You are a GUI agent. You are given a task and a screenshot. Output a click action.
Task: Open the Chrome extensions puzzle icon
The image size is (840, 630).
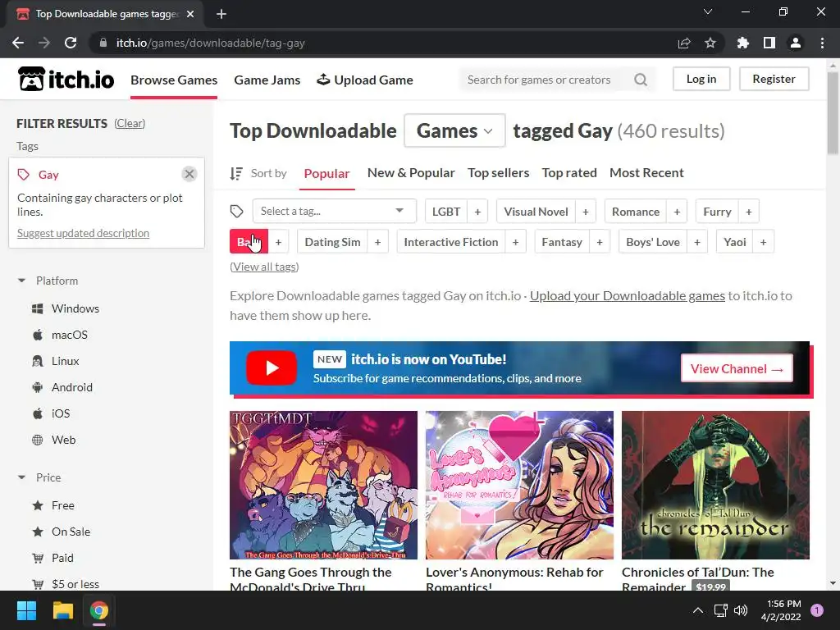tap(743, 43)
